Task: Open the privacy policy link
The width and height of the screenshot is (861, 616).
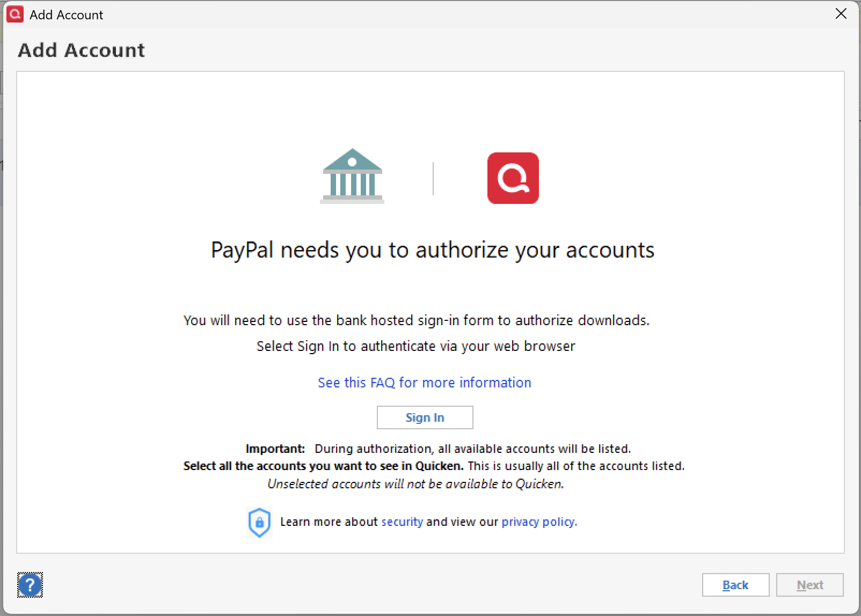Action: (538, 522)
